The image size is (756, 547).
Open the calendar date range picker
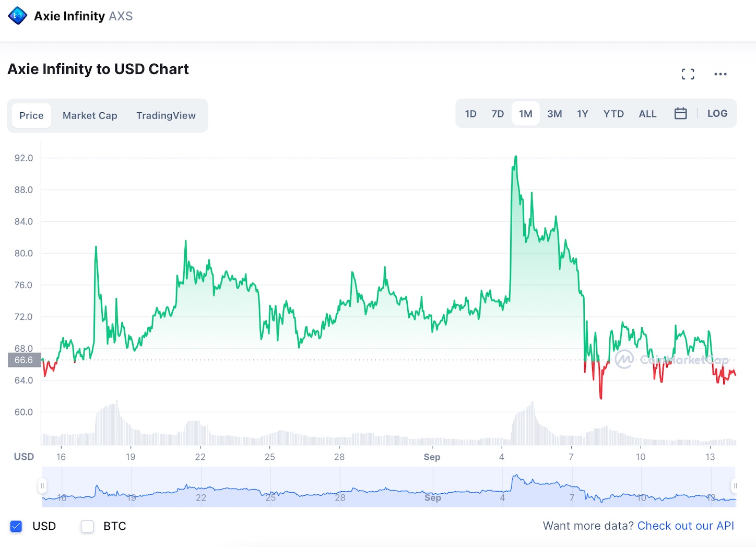coord(680,113)
